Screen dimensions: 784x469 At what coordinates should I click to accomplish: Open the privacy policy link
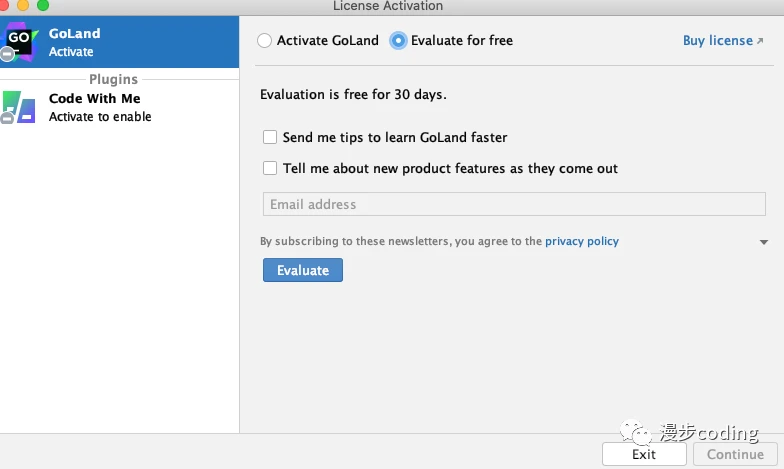click(x=581, y=241)
